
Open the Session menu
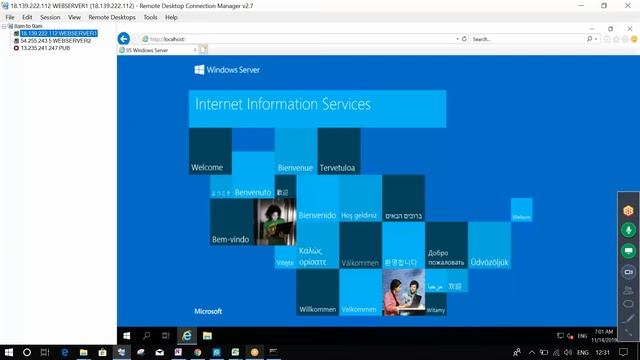50,17
